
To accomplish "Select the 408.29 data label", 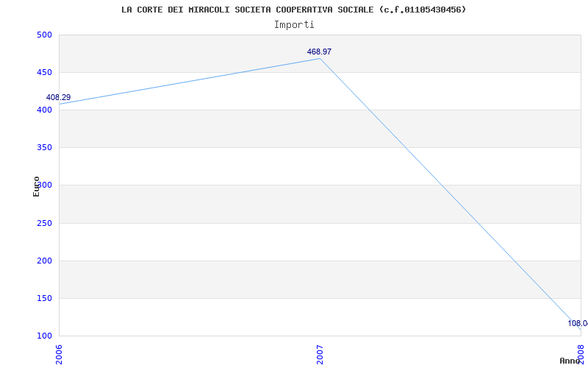I will (x=58, y=98).
